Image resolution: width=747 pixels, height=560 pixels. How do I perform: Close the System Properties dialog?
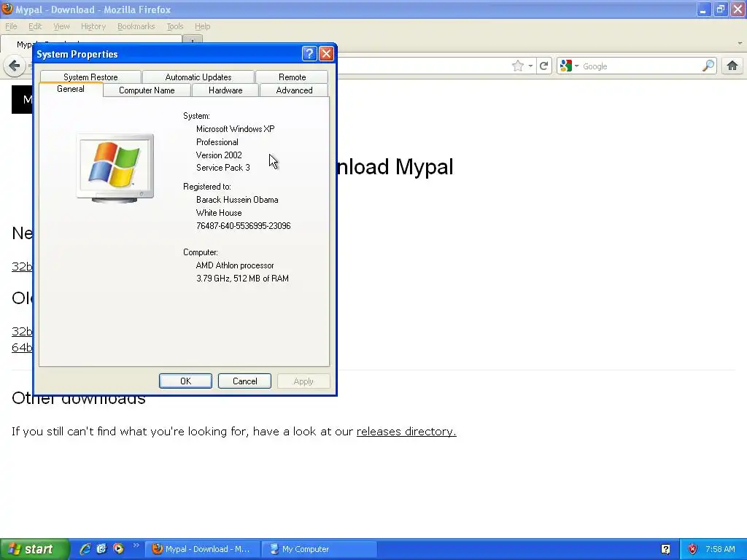(x=326, y=53)
